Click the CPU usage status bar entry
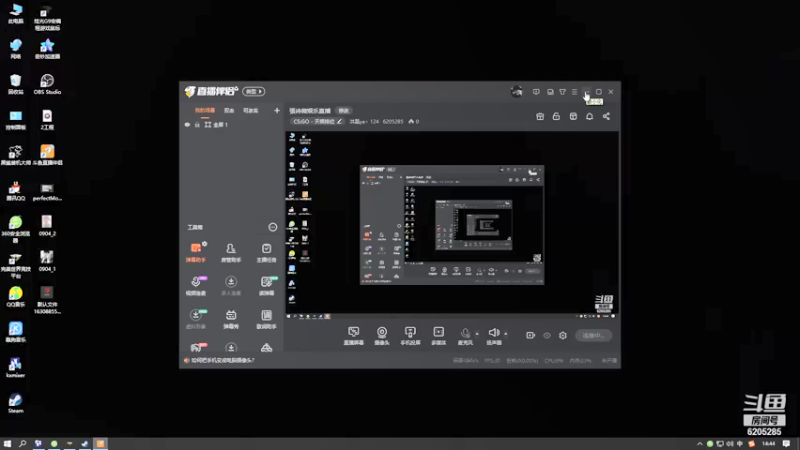This screenshot has height=450, width=800. click(554, 361)
